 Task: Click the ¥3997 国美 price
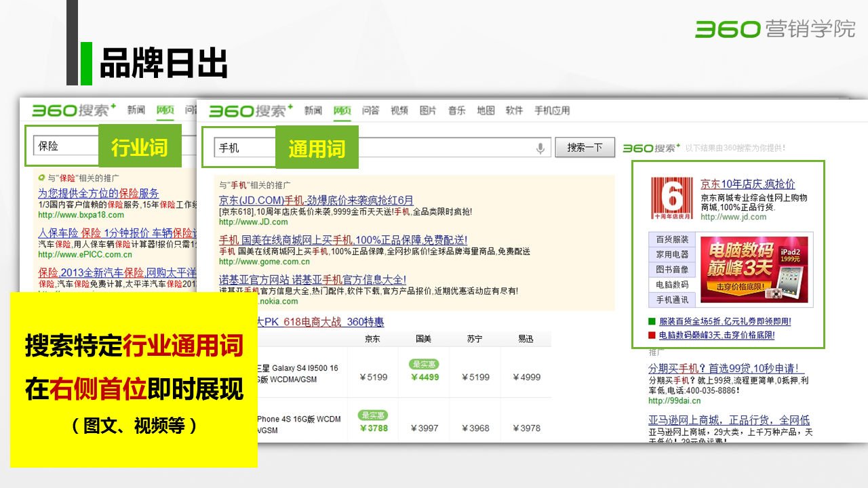[425, 428]
